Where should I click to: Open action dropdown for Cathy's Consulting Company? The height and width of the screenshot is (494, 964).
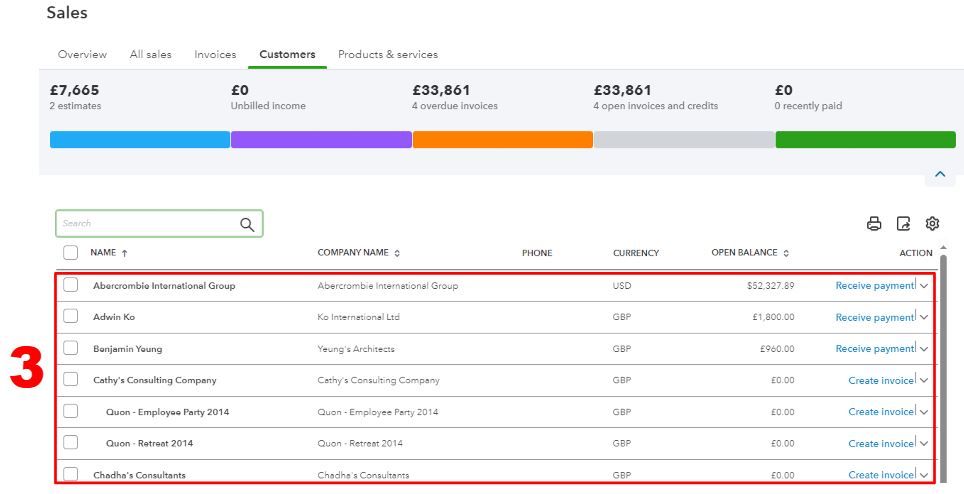pos(923,380)
